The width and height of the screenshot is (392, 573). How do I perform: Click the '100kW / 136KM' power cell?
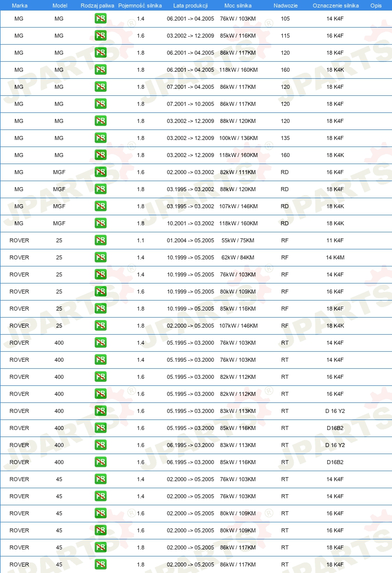coord(238,138)
